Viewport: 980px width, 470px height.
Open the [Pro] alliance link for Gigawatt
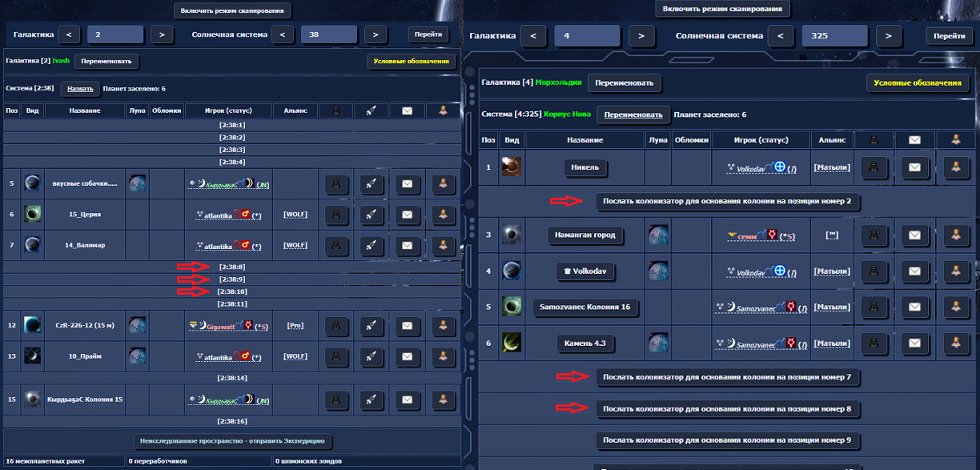tap(295, 326)
